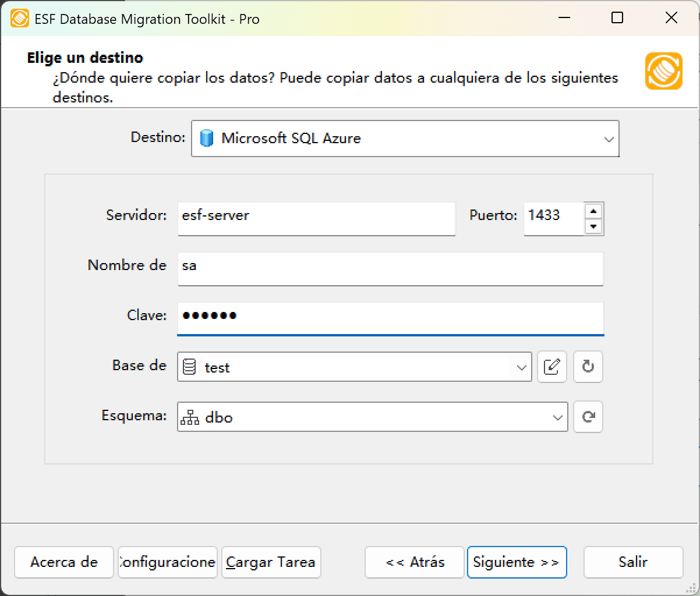Expand the Base de datos dropdown
700x596 pixels.
521,367
